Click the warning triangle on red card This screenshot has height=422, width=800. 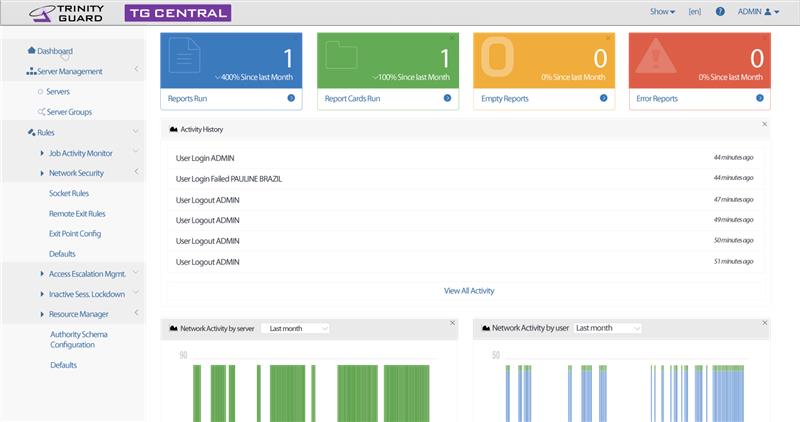click(x=656, y=56)
